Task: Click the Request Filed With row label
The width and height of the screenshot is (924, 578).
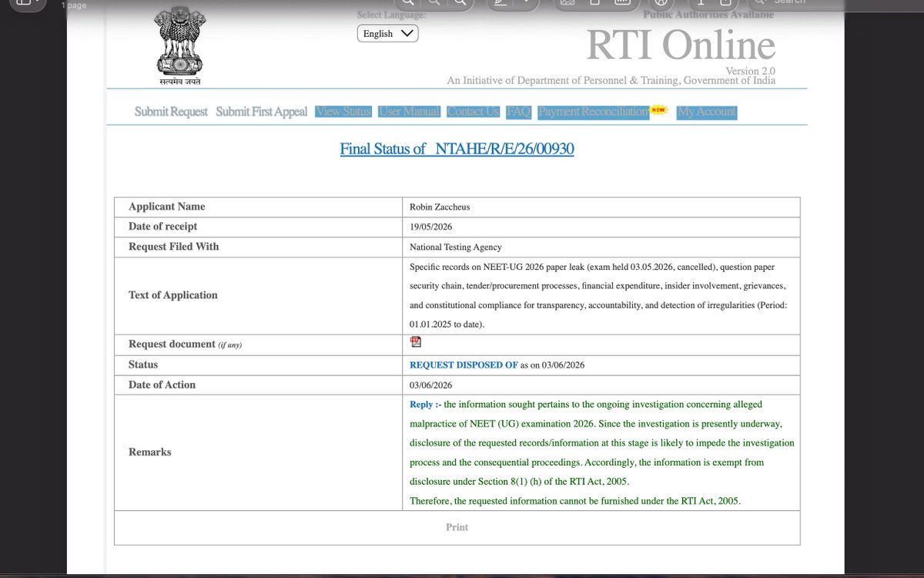Action: point(173,247)
